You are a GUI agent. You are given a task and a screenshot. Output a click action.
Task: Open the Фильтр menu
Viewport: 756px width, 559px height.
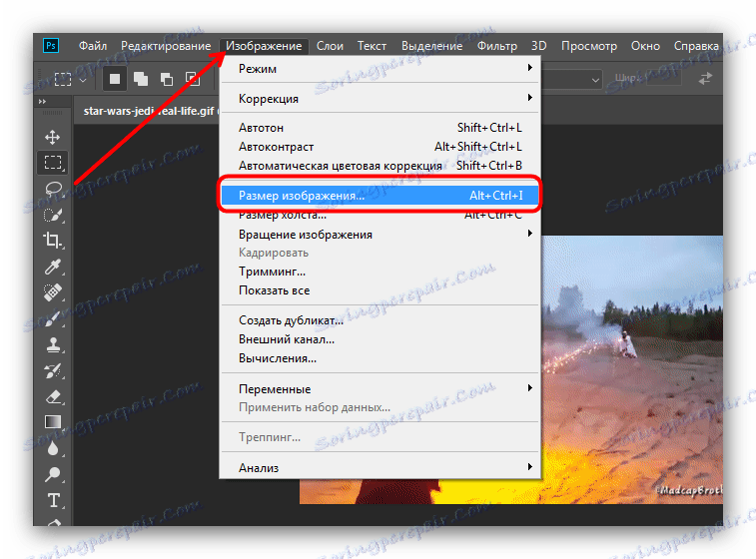[x=497, y=46]
